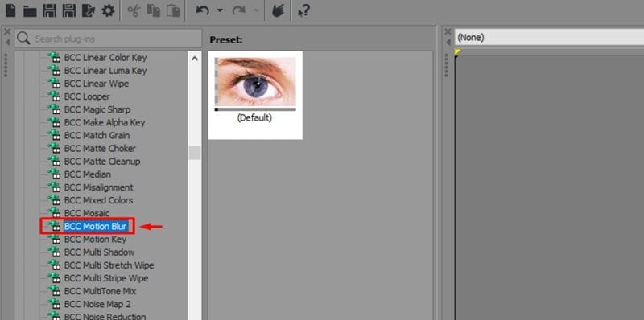
Task: Click the Render As icon
Action: click(89, 10)
